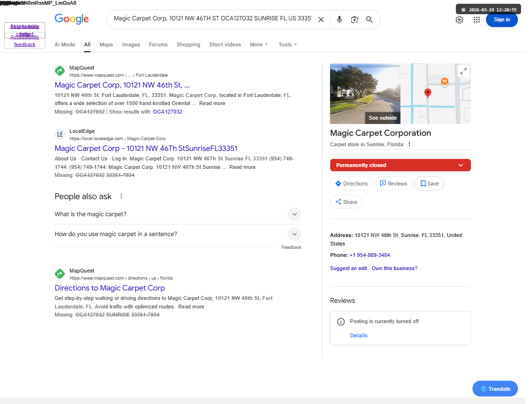Screen dimensions: 532x404
Task: Open the Short videos tab
Action: [x=225, y=44]
